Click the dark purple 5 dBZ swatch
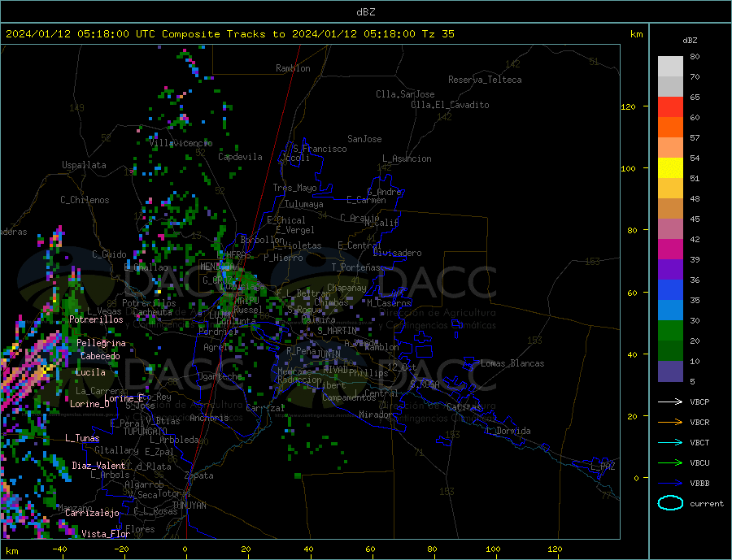The height and width of the screenshot is (560, 732). [x=670, y=371]
